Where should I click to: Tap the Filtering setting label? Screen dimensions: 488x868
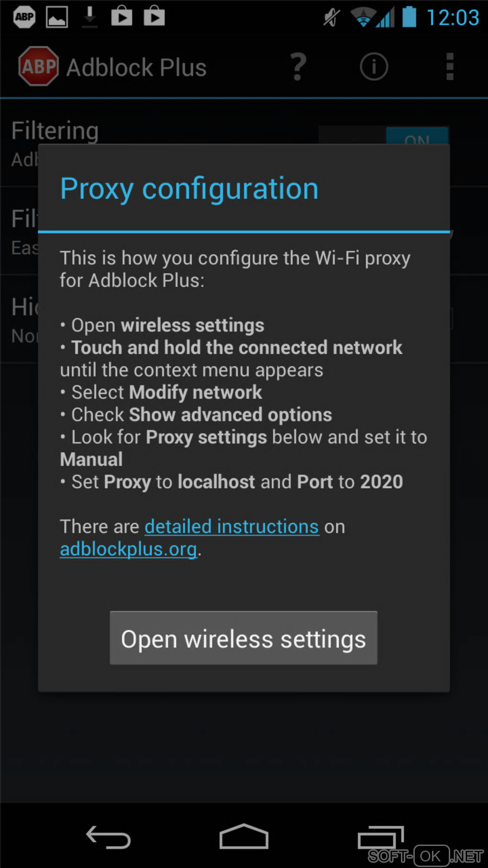click(55, 131)
